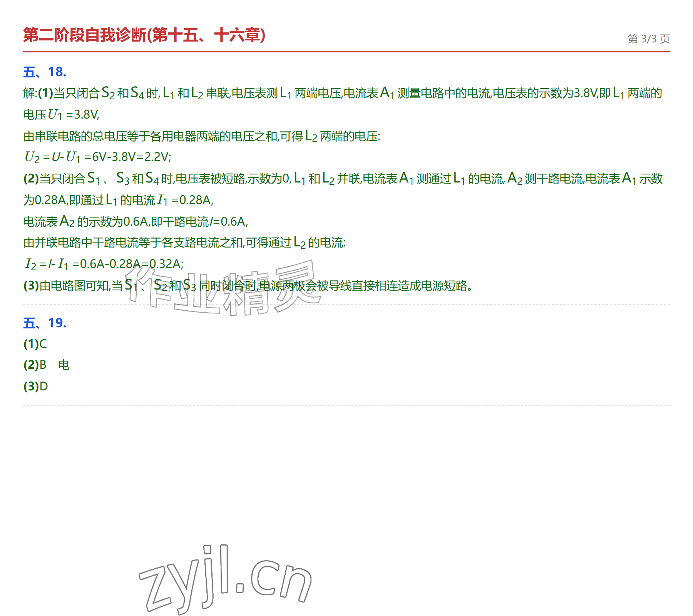The width and height of the screenshot is (693, 616).
Task: Click the line starting 解:(1)当只闭合
Action: click(x=343, y=93)
